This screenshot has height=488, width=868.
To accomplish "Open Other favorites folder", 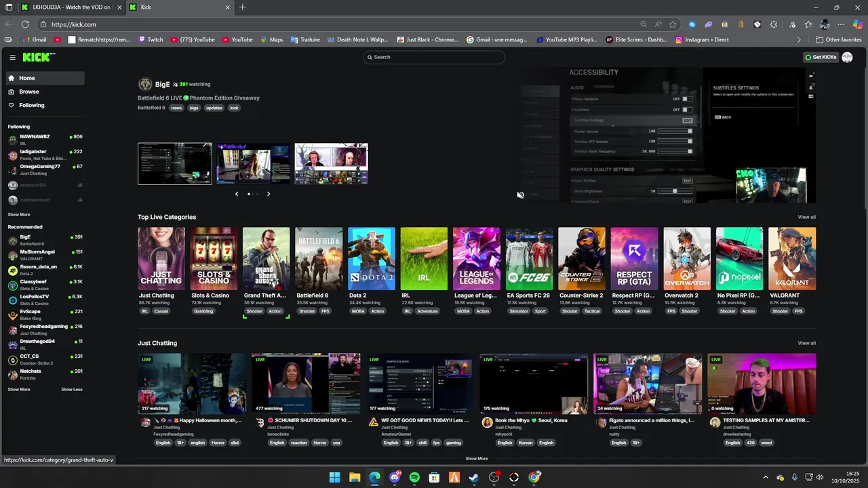I will coord(839,40).
